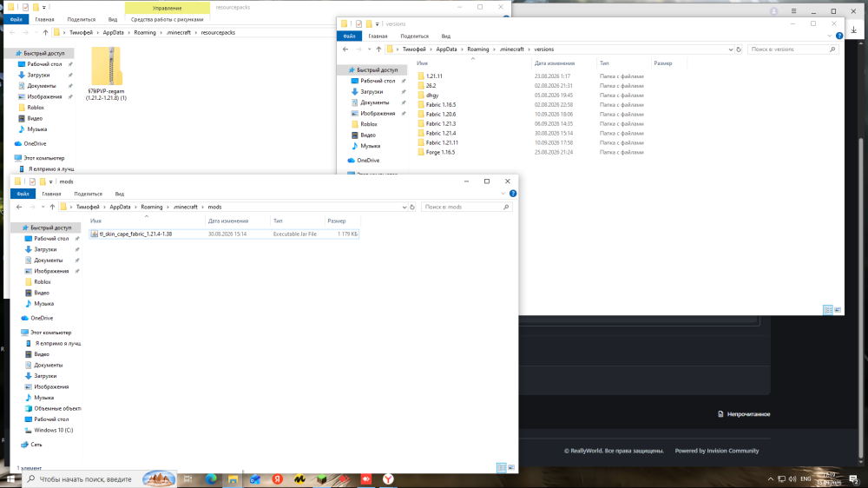Click the Поиск в: mods search field

[x=465, y=208]
